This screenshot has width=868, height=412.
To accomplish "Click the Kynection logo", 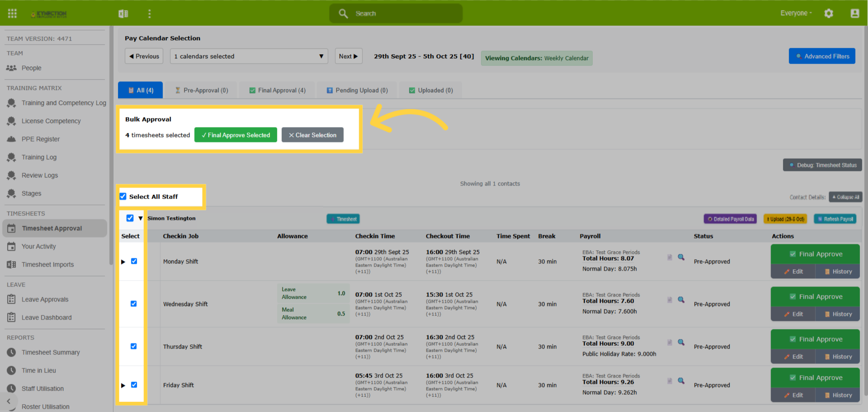I will 49,14.
